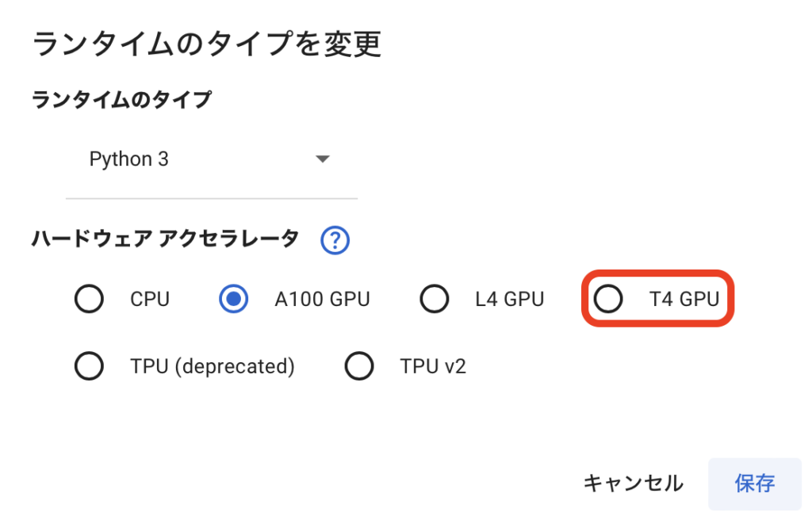Click the A100 GPU option label text
Viewport: 812px width, 520px height.
pos(322,300)
